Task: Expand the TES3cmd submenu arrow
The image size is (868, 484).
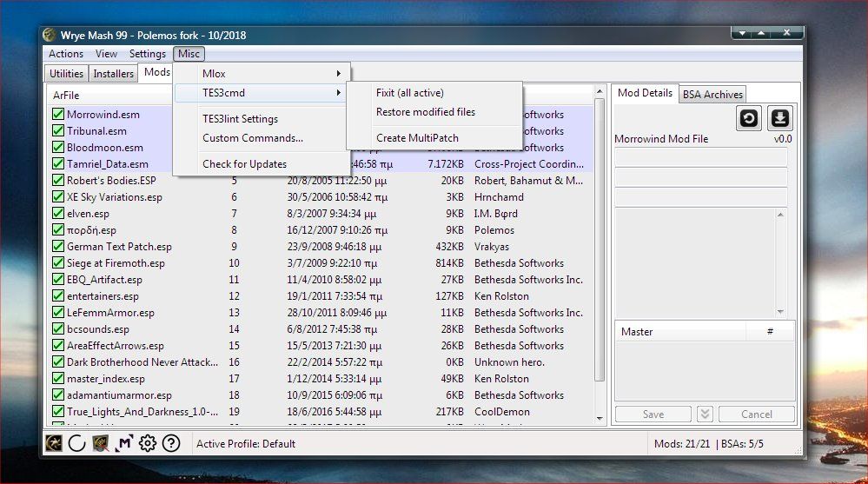Action: (338, 92)
